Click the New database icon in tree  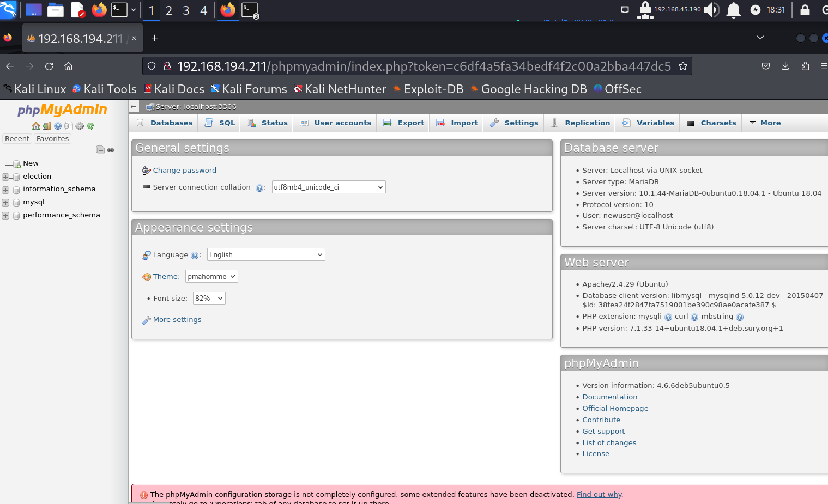click(17, 164)
